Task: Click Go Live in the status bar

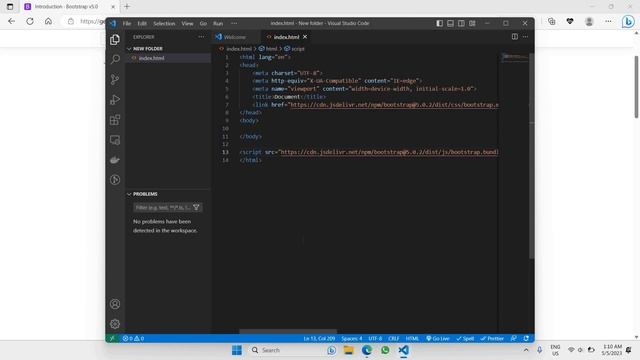Action: [438, 338]
